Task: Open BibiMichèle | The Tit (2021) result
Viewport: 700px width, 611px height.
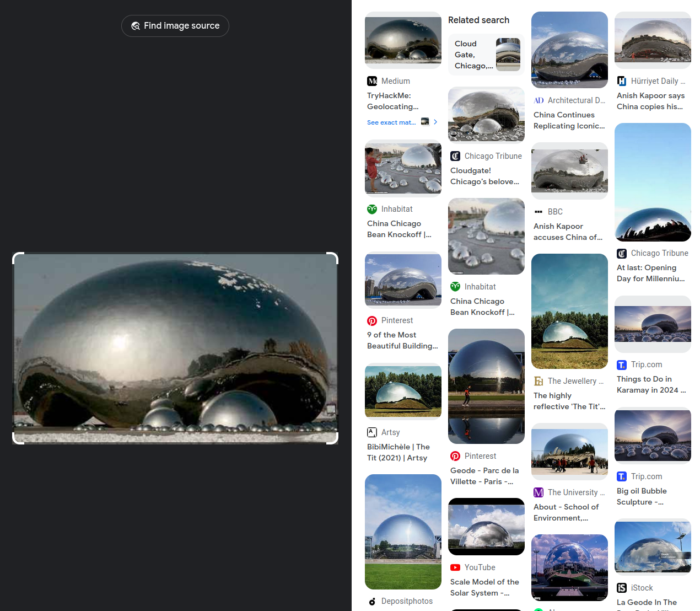Action: point(399,452)
